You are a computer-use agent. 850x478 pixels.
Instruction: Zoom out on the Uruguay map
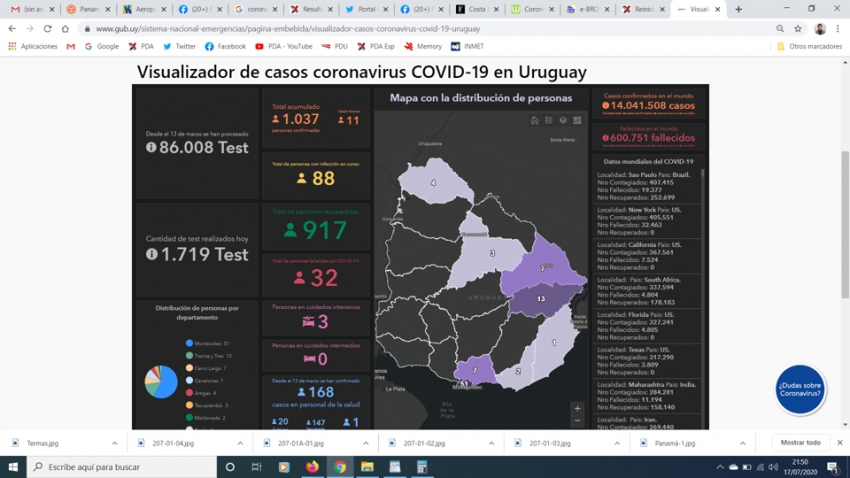coord(577,421)
